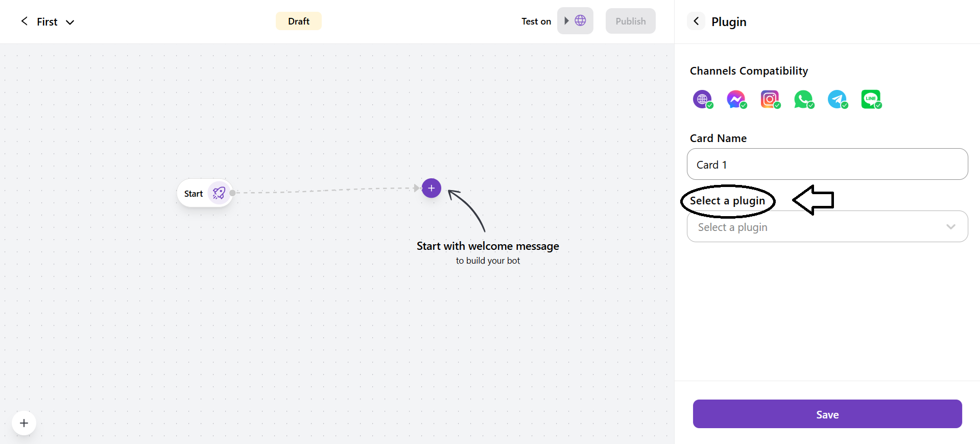Click the Instagram channel icon
The width and height of the screenshot is (980, 444).
coord(770,99)
